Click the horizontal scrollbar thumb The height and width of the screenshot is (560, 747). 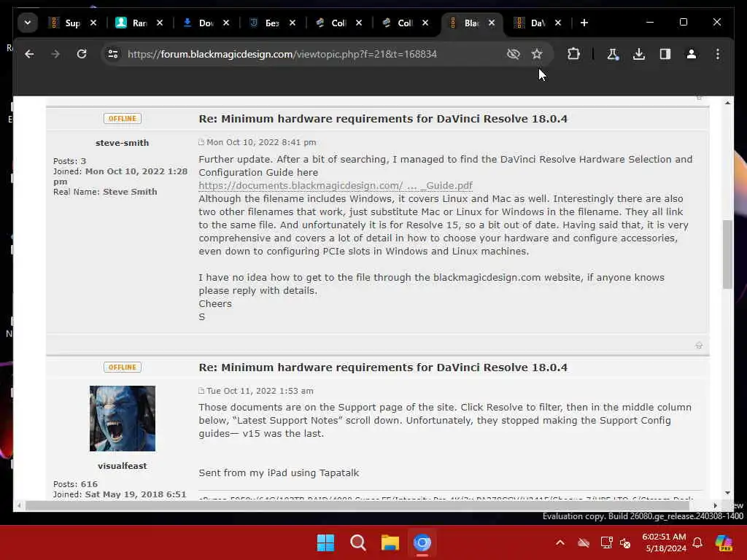pyautogui.click(x=357, y=506)
